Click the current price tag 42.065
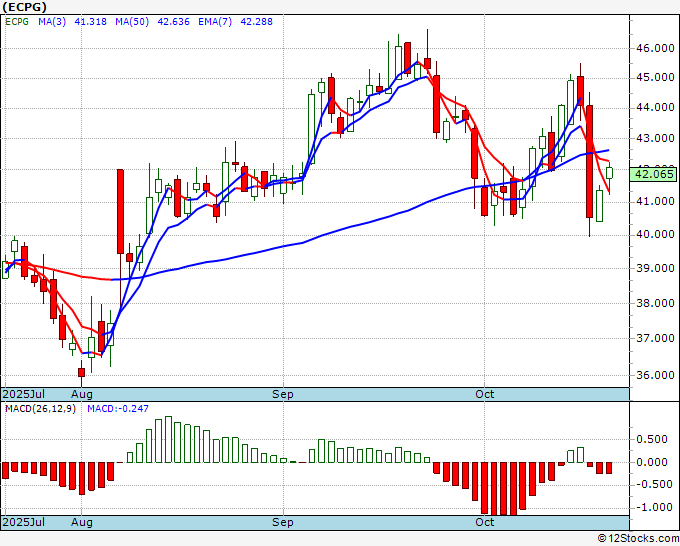The image size is (680, 546). coord(654,174)
